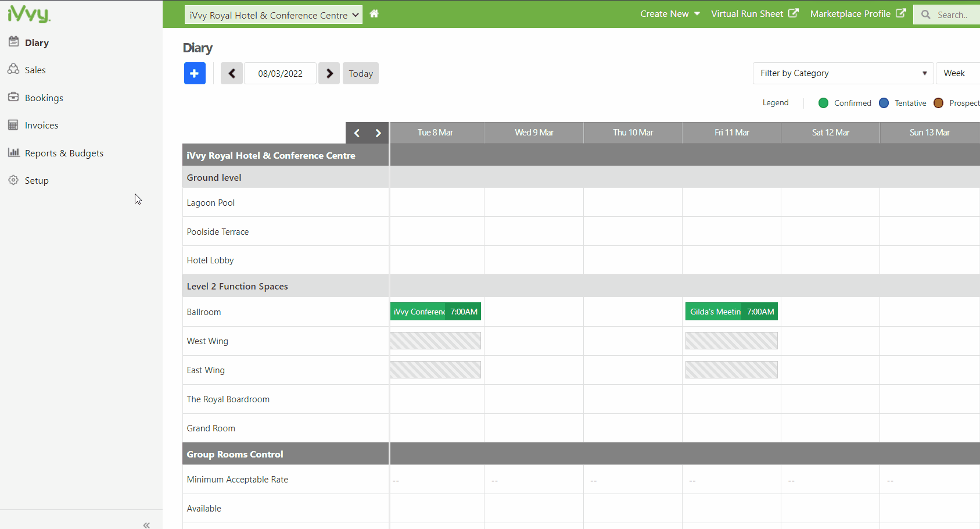
Task: Click the Today button
Action: click(361, 73)
